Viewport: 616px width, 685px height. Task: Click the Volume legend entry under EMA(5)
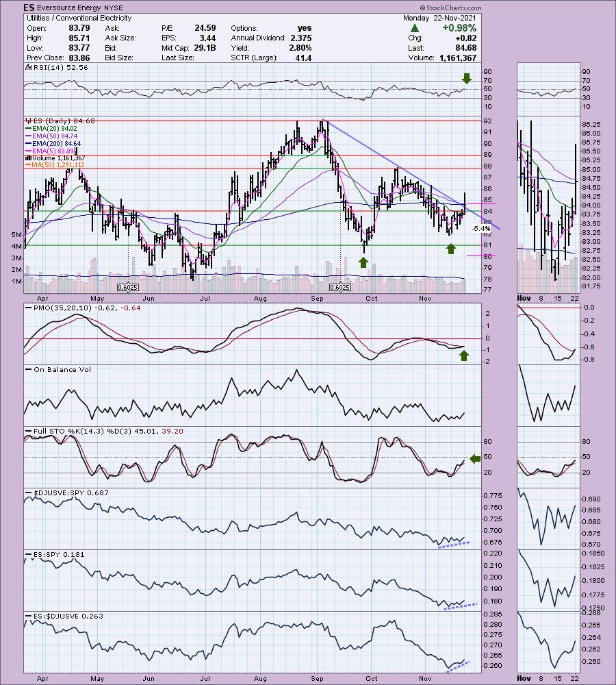click(55, 158)
